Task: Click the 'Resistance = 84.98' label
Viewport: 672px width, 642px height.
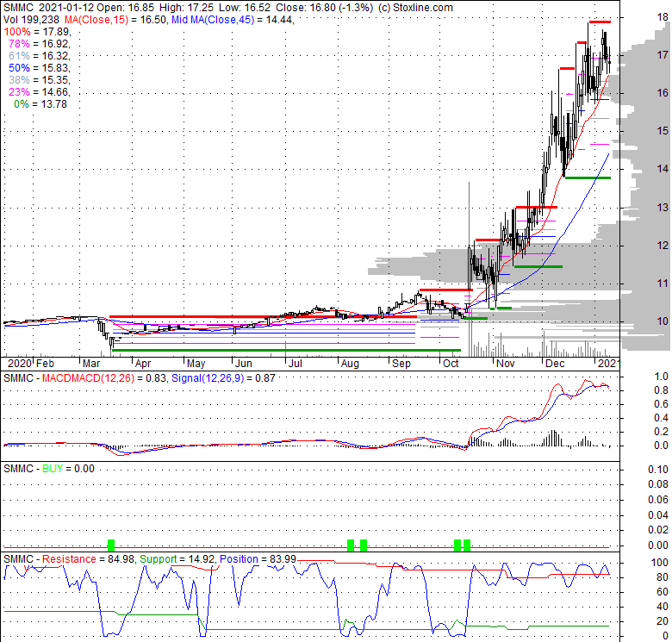Action: [x=89, y=559]
